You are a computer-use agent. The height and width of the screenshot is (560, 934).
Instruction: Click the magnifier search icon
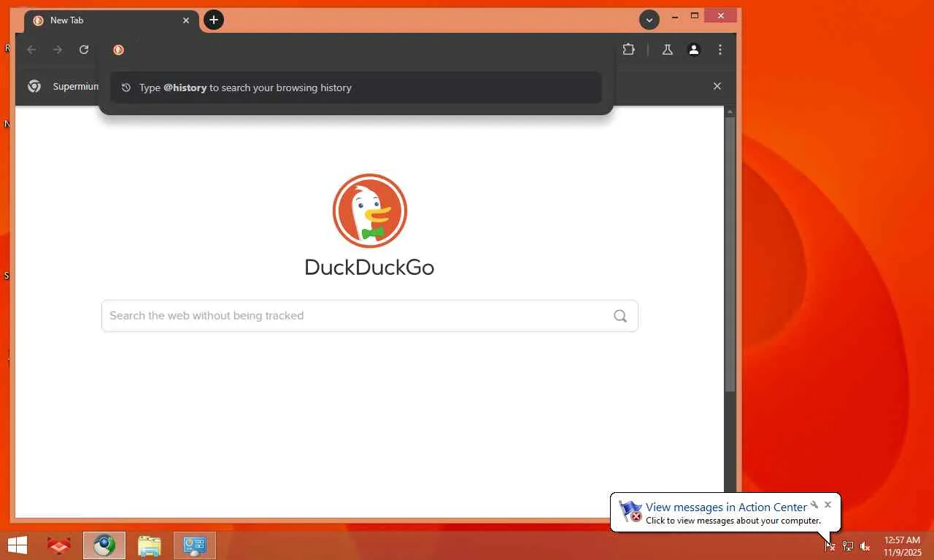click(x=620, y=316)
